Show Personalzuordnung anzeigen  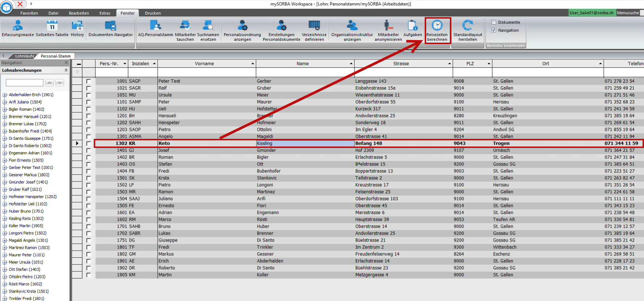point(242,31)
